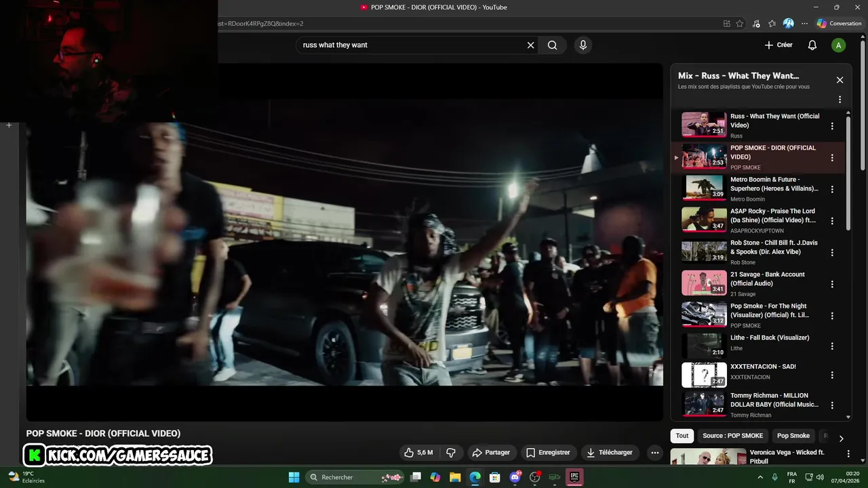Open more actions under the video
The width and height of the screenshot is (868, 488).
pyautogui.click(x=654, y=452)
